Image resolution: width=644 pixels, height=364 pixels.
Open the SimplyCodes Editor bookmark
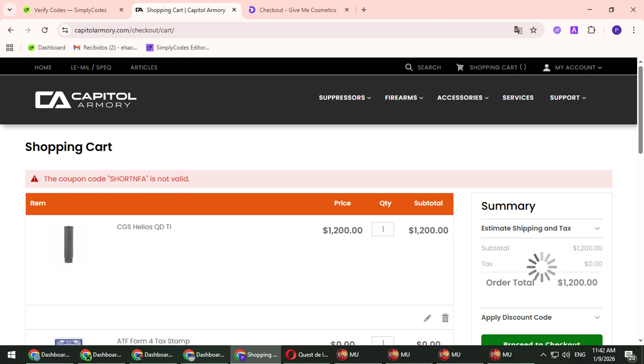[178, 48]
